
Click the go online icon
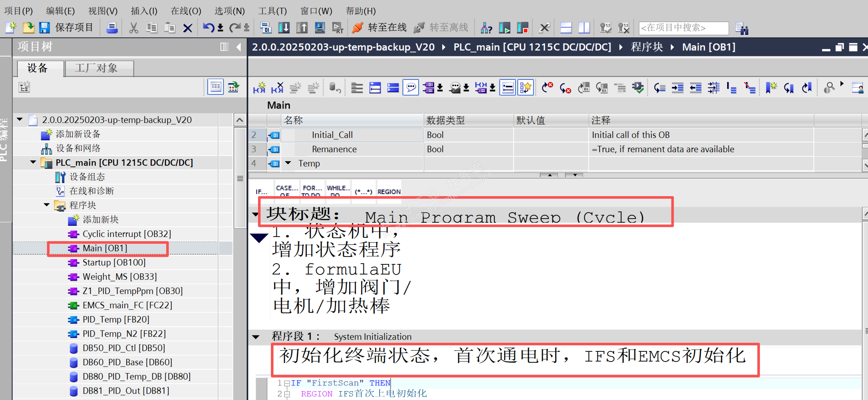point(357,28)
